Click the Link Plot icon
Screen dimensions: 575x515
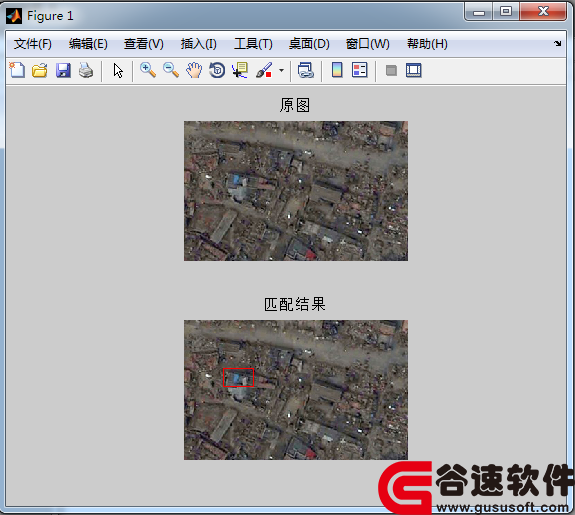tap(306, 70)
